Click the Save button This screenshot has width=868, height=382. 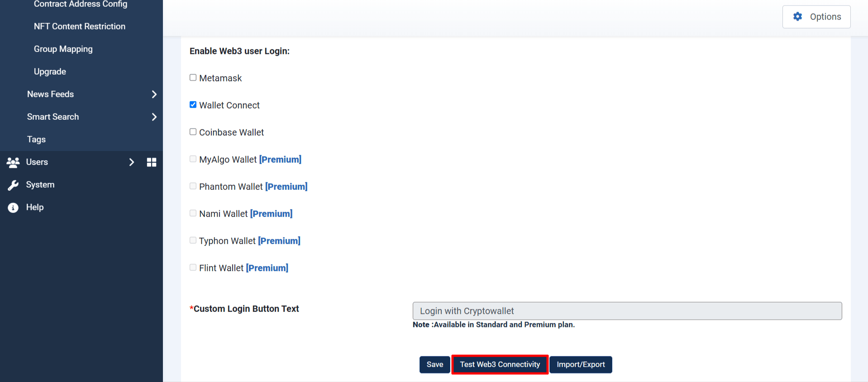(x=435, y=365)
